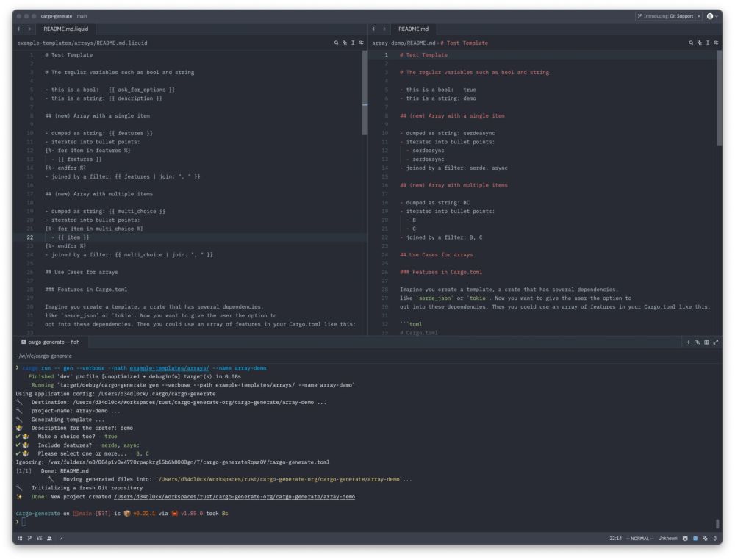Open Copilot/edit prediction icon in status bar
The height and width of the screenshot is (560, 735).
point(685,539)
